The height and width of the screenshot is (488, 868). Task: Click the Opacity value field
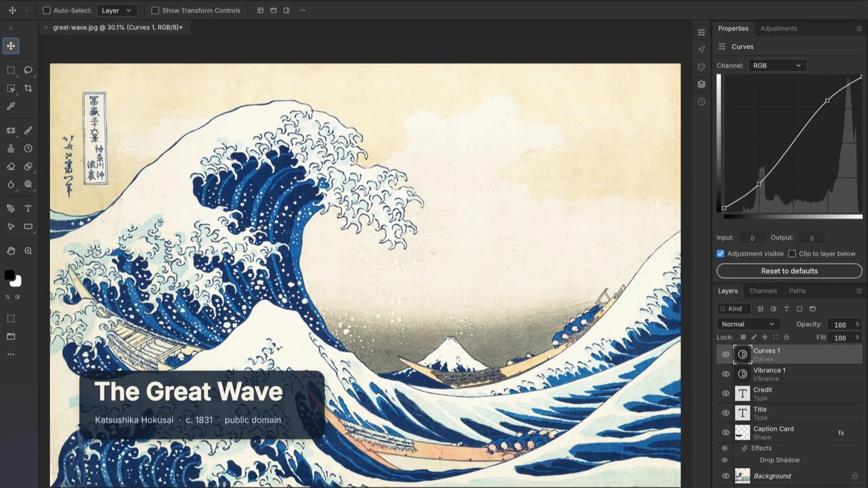click(840, 325)
